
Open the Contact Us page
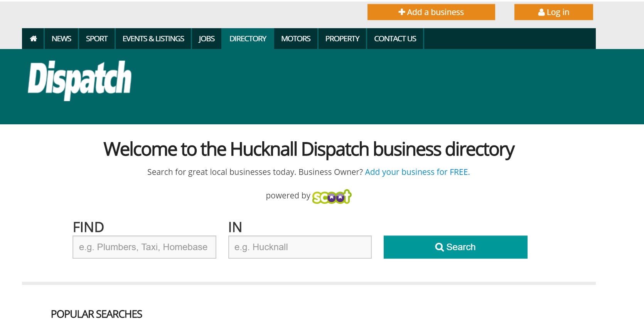point(395,39)
